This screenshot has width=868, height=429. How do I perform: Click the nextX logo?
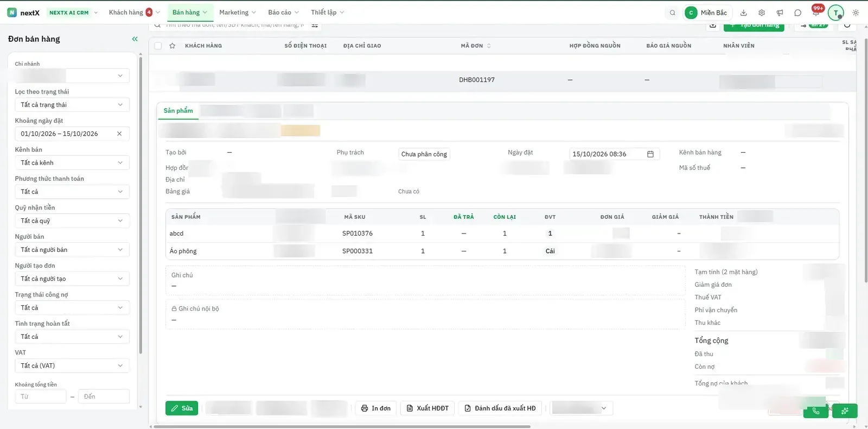point(24,12)
